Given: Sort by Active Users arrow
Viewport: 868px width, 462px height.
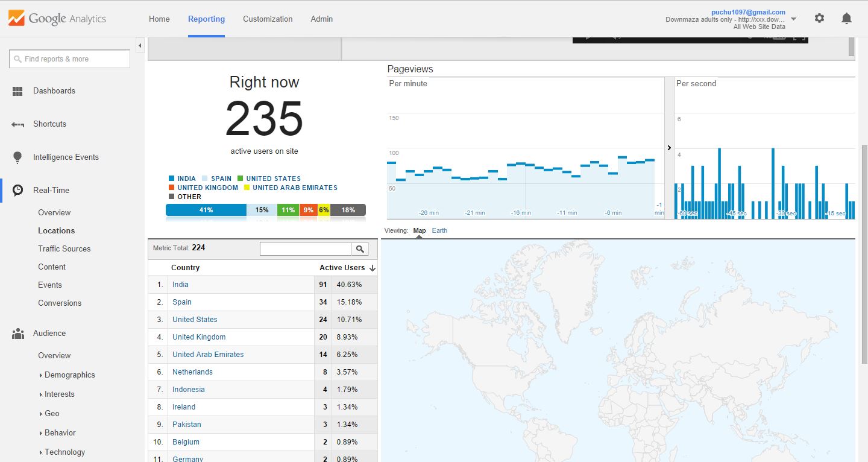Looking at the screenshot, I should 373,268.
